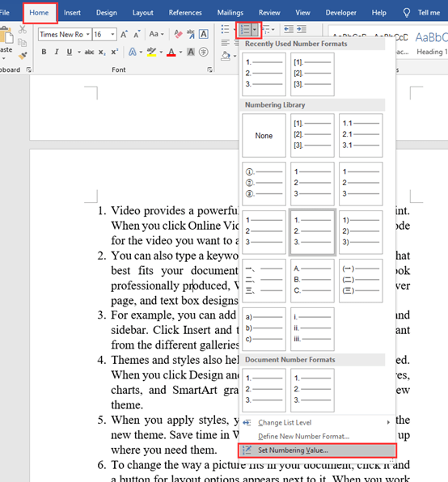Viewport: 448px width, 482px height.
Task: Open the Design tab
Action: coord(107,13)
